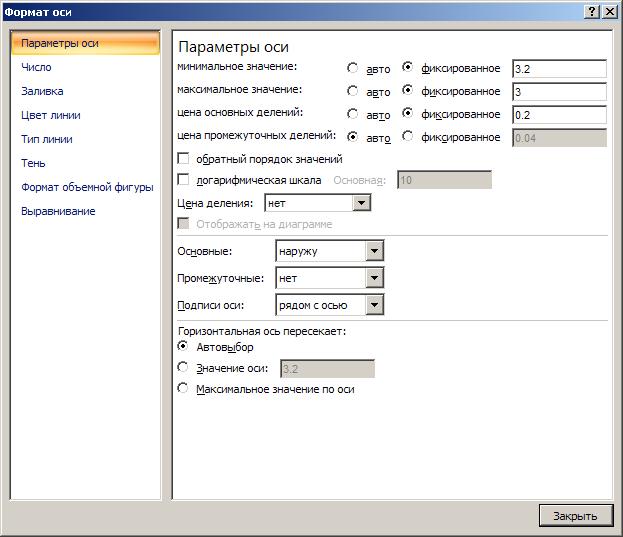Click the logarithmic base field showing 10

pyautogui.click(x=444, y=180)
